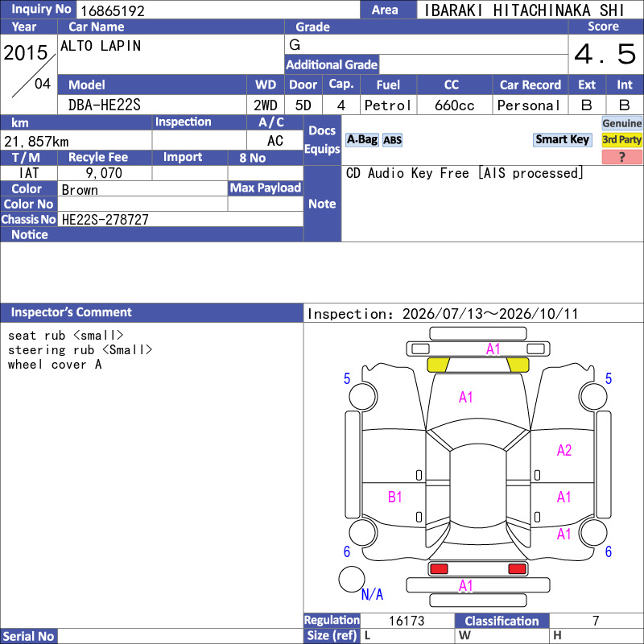The image size is (644, 644).
Task: Click the red left tail light
Action: tap(439, 569)
